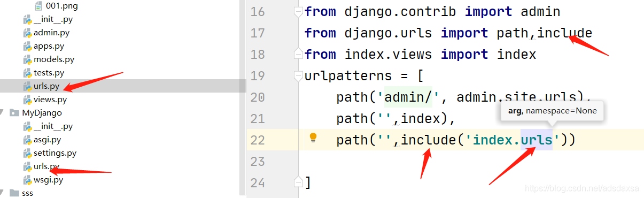Click closing fold marker at line 24

point(298,182)
